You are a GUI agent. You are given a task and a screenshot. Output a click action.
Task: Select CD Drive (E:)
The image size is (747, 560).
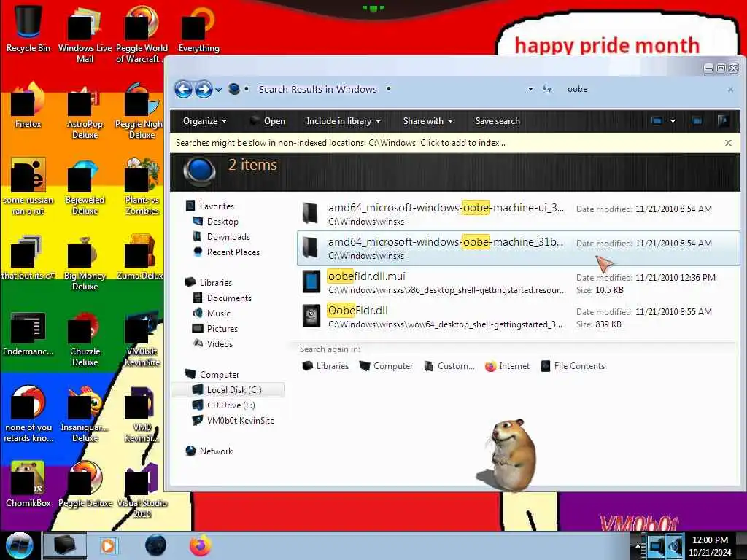pyautogui.click(x=223, y=405)
